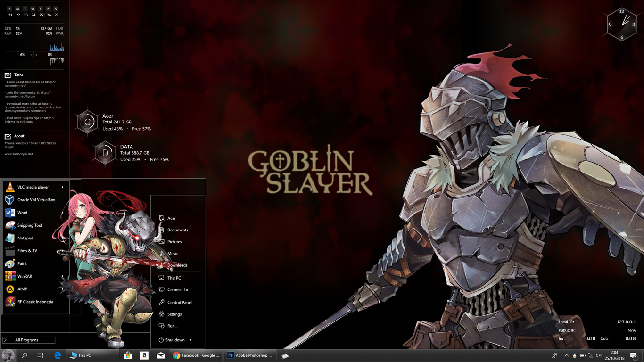Expand WinRAR jump list arrow
Viewport: 644px width, 362px height.
(x=62, y=276)
